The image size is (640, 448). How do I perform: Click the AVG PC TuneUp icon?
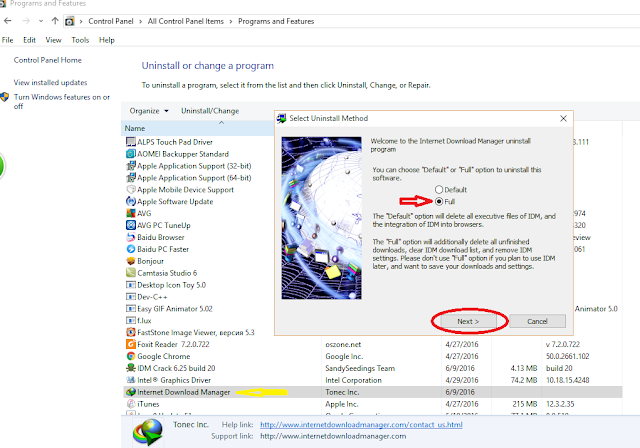[x=131, y=225]
